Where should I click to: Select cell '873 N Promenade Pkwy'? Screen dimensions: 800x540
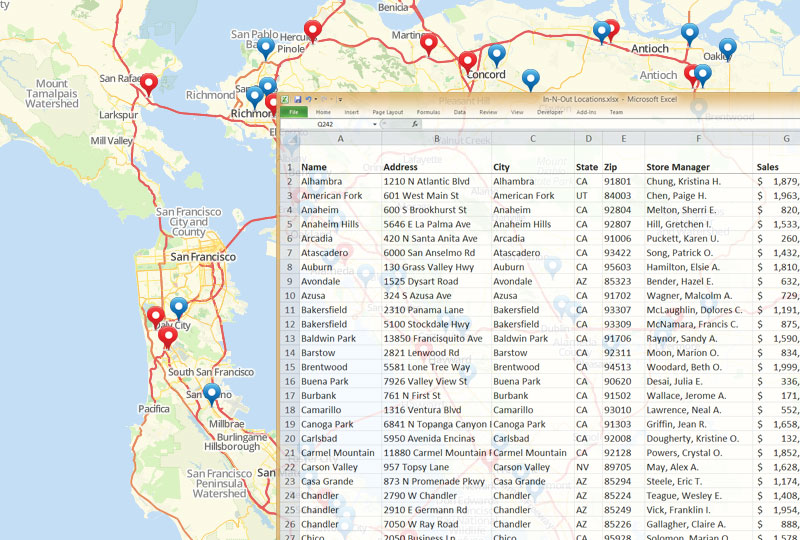pos(437,481)
